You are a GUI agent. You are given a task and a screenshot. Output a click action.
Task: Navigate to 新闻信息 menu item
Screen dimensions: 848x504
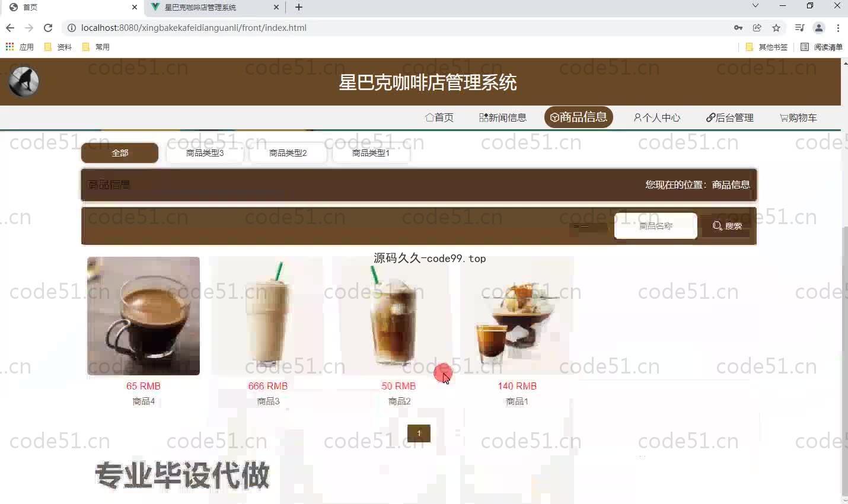[x=503, y=117]
